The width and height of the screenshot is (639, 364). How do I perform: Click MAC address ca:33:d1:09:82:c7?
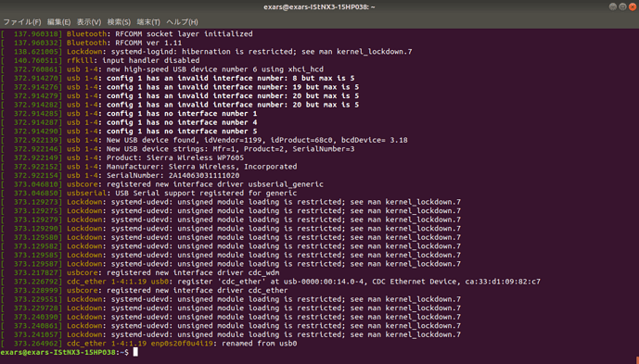click(503, 282)
